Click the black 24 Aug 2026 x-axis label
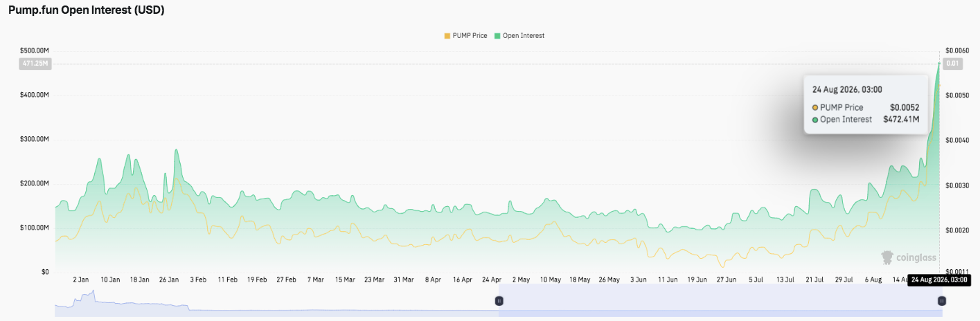Image resolution: width=980 pixels, height=321 pixels. (939, 280)
